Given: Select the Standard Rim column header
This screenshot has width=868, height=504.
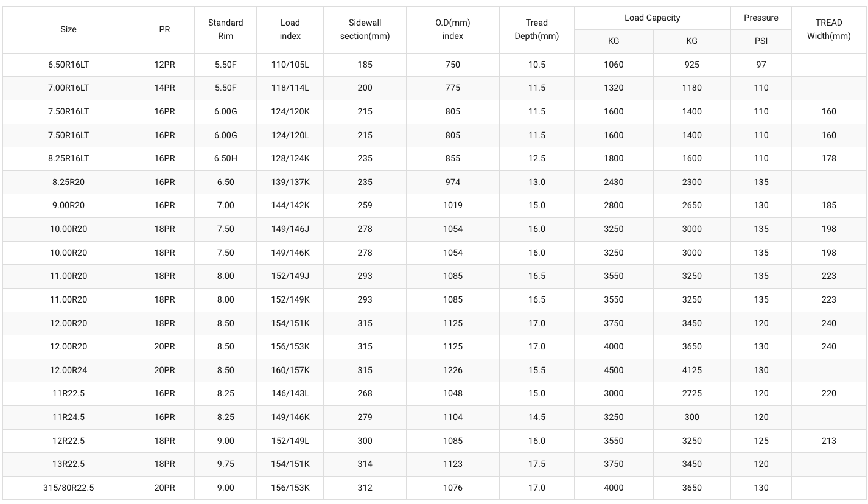Looking at the screenshot, I should 225,29.
